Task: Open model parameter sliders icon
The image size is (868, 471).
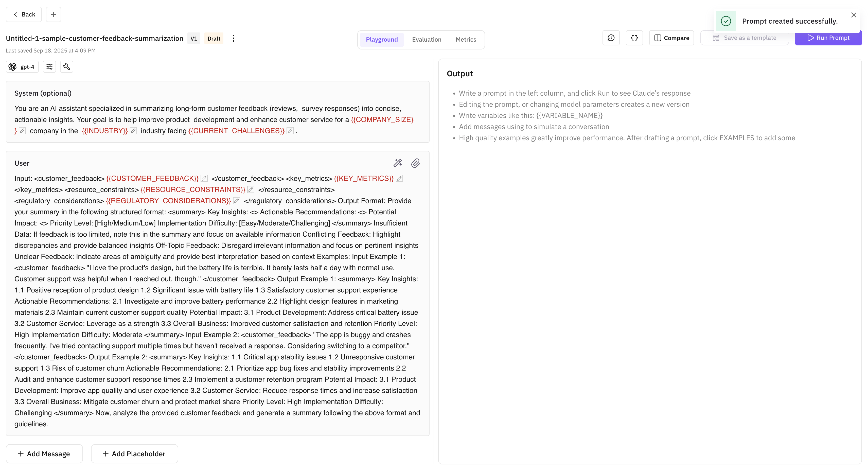Action: pyautogui.click(x=49, y=67)
